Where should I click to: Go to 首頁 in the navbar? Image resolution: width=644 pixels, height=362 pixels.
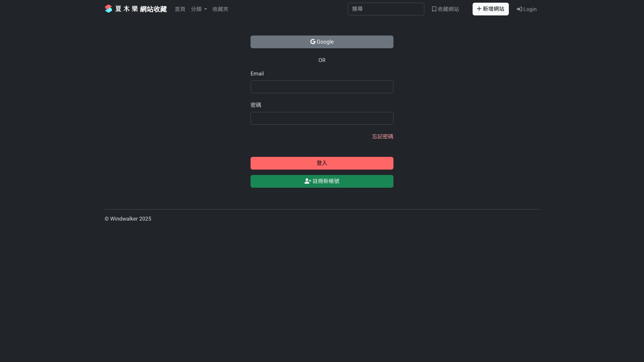point(180,9)
